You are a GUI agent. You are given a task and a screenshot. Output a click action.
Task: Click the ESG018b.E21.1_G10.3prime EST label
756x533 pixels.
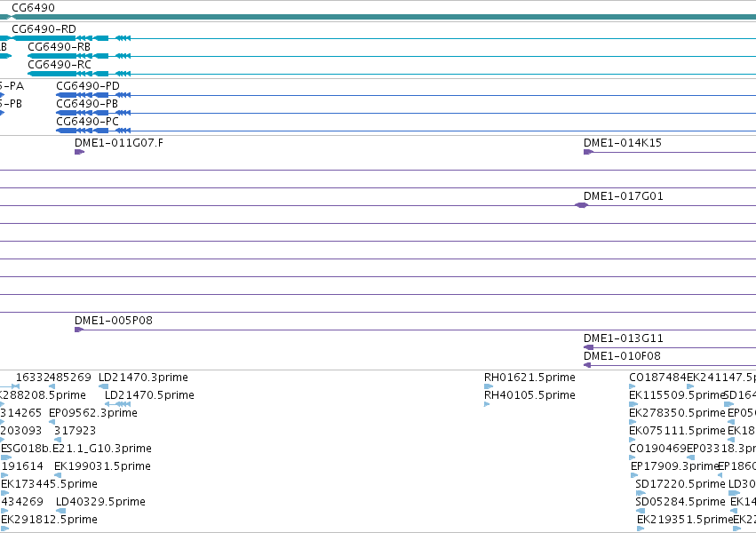[x=76, y=449]
